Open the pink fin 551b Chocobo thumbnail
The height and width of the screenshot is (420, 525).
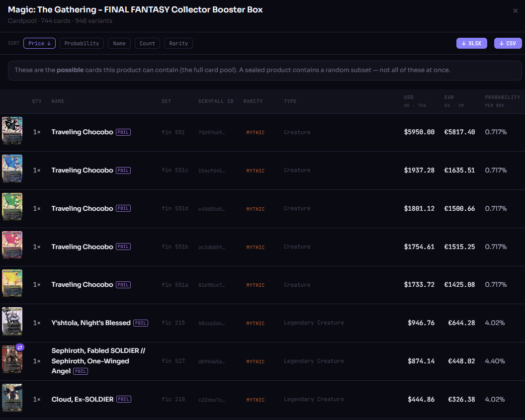12,245
